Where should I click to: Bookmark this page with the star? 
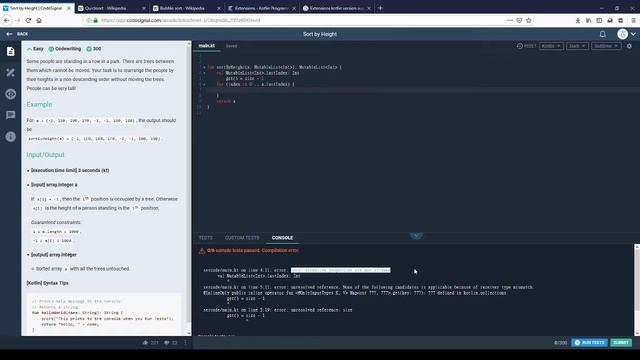pyautogui.click(x=529, y=20)
